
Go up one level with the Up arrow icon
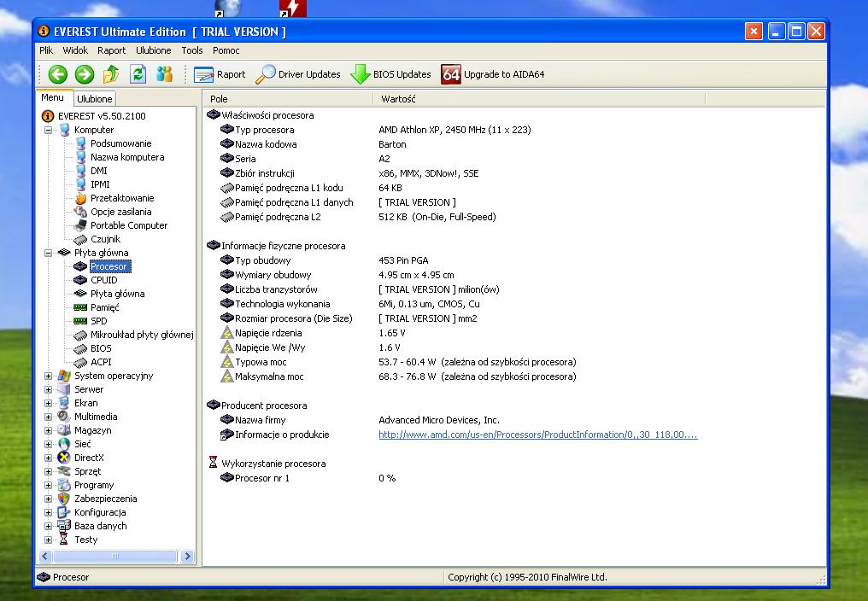tap(111, 74)
